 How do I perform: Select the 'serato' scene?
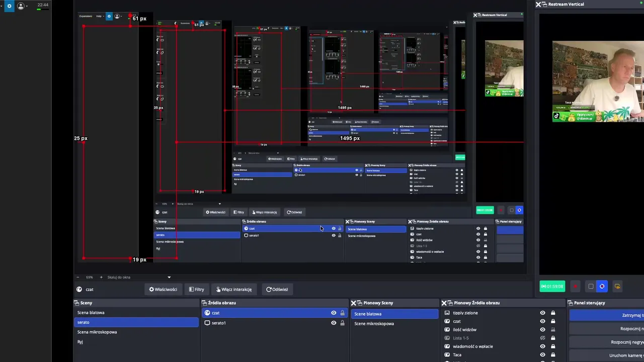click(x=136, y=322)
